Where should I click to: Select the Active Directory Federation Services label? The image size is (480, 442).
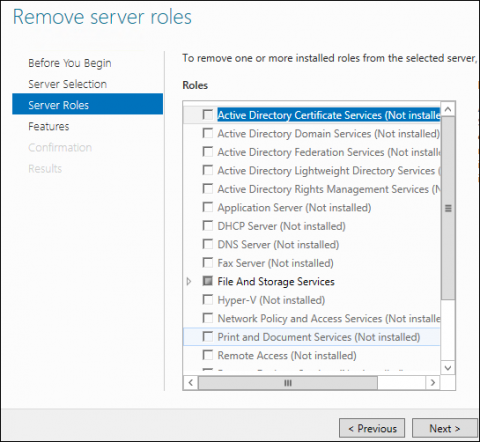point(329,152)
